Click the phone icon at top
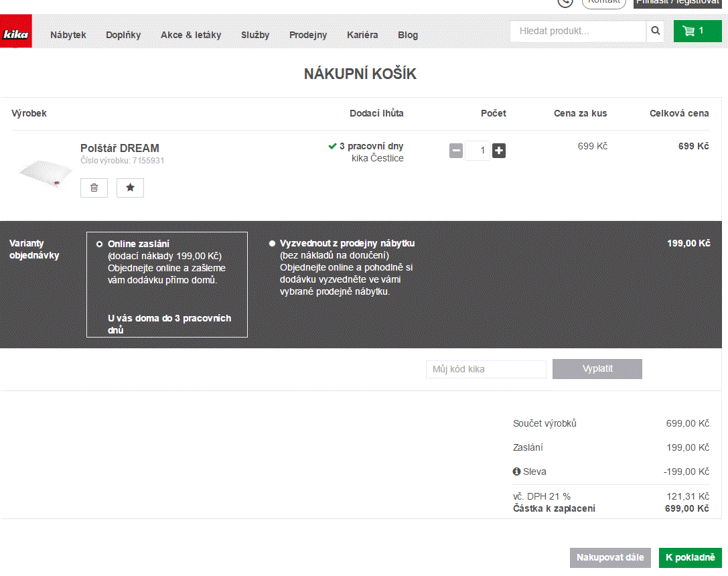 pyautogui.click(x=565, y=3)
